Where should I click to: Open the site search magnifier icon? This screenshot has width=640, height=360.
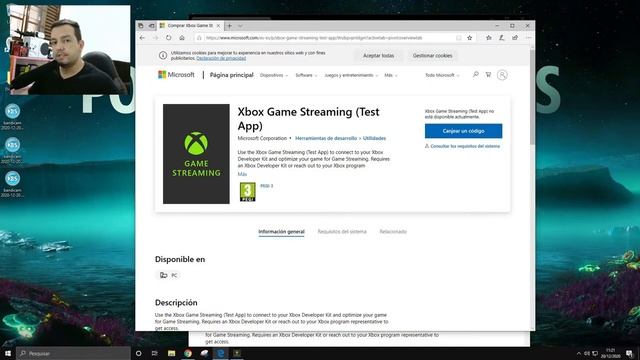pos(476,75)
